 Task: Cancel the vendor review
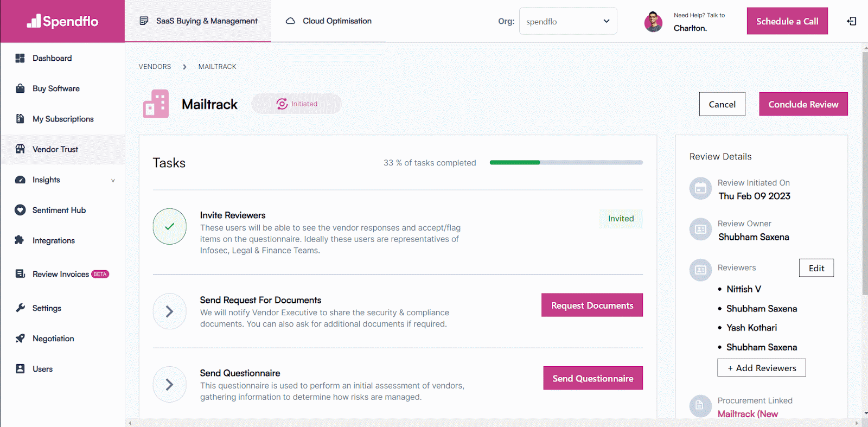(x=722, y=104)
